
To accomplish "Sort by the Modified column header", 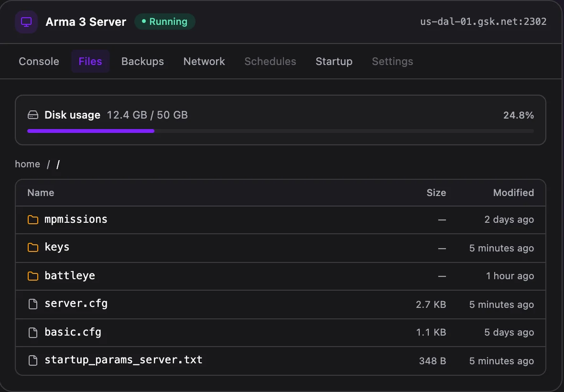I will [513, 193].
